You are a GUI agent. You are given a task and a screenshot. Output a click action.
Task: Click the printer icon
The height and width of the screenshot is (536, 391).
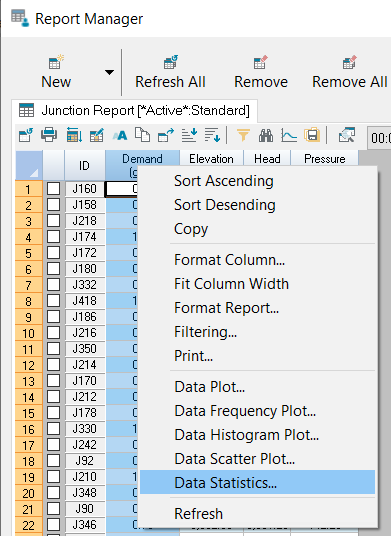(x=49, y=135)
